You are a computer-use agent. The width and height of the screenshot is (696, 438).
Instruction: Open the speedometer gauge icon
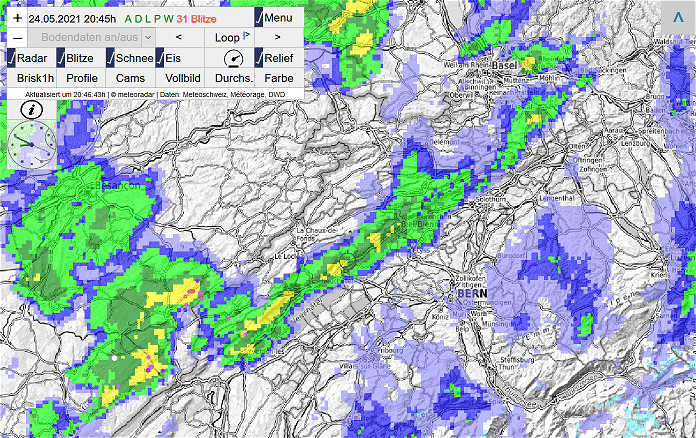click(233, 59)
